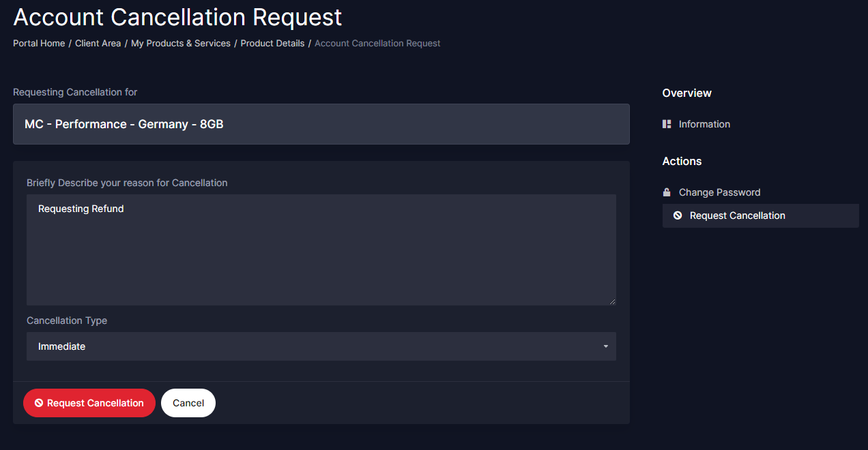Image resolution: width=868 pixels, height=450 pixels.
Task: Select the Request Cancellation sidebar item
Action: click(737, 215)
